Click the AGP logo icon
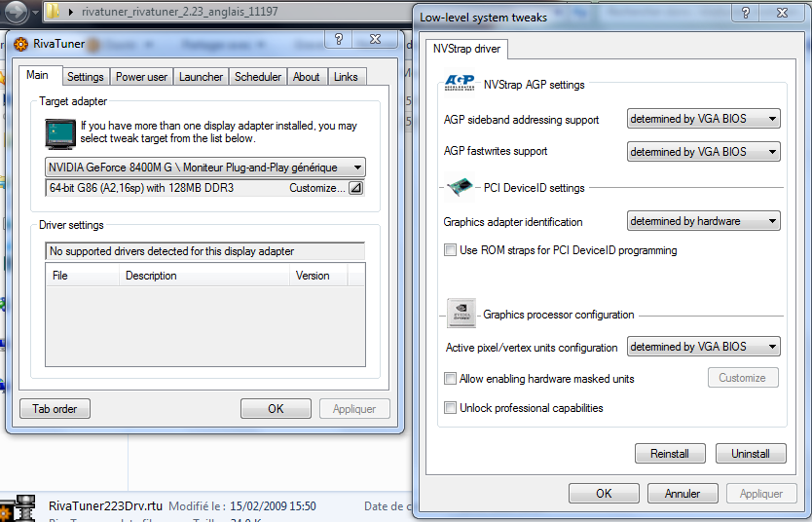This screenshot has height=522, width=812. coord(459,84)
